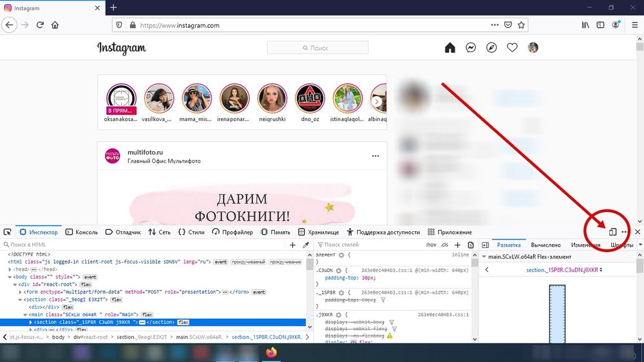Go to Instagram Home icon
This screenshot has height=362, width=644.
click(450, 48)
